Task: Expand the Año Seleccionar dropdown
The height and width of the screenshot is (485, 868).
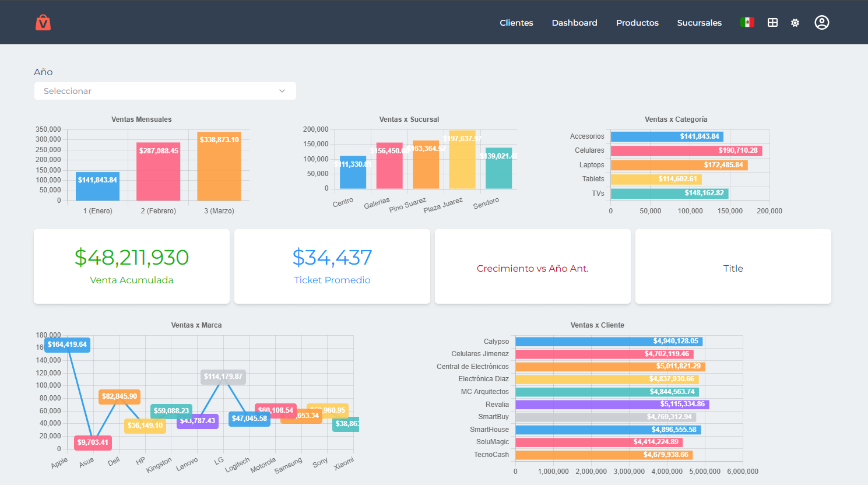Action: tap(165, 91)
